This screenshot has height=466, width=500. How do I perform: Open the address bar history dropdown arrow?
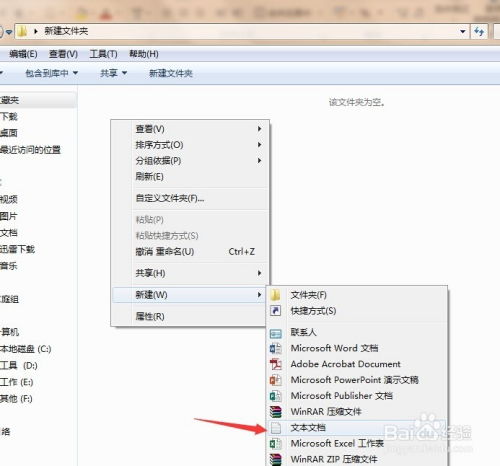coord(463,32)
